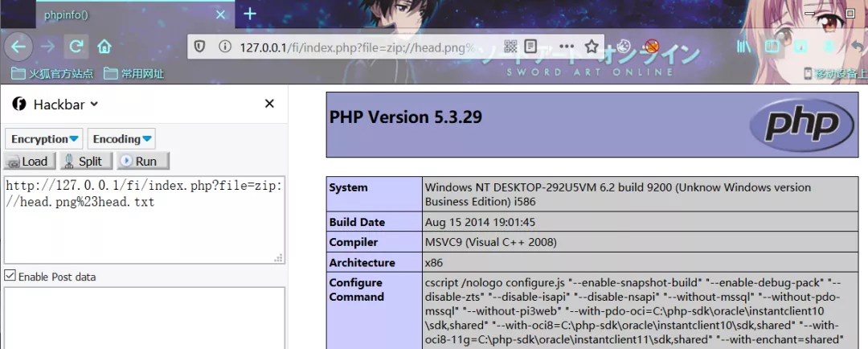Grab the Hackbar URL textarea resize handle
This screenshot has height=349, width=868.
tap(278, 258)
